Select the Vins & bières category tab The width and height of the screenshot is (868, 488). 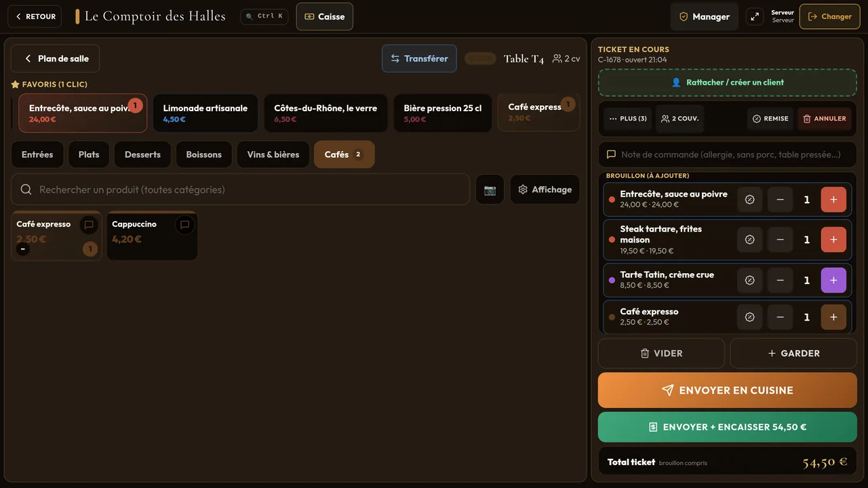[273, 155]
